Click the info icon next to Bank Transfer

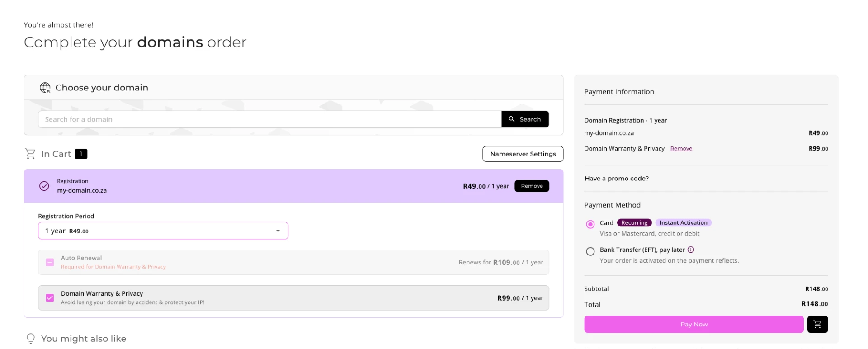pos(691,250)
